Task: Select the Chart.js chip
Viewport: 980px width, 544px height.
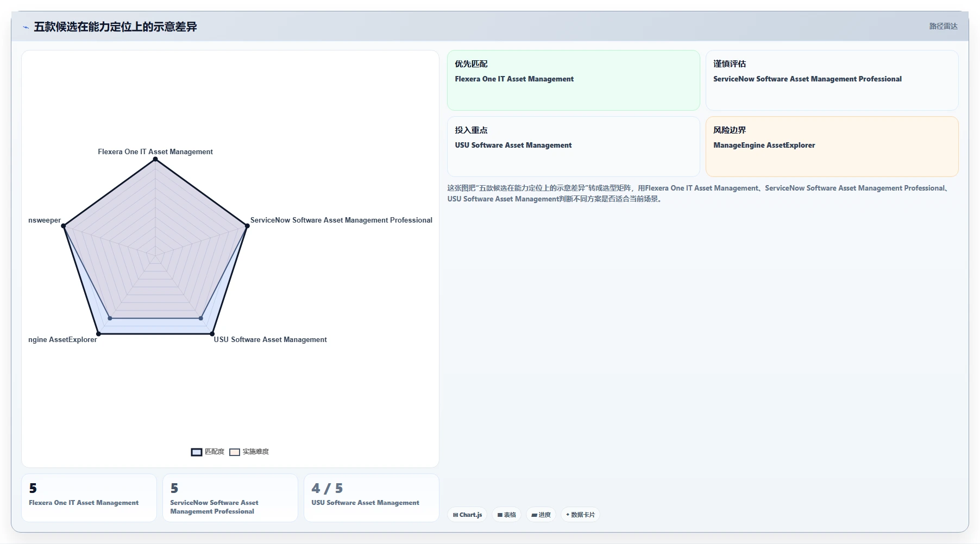Action: [x=467, y=515]
